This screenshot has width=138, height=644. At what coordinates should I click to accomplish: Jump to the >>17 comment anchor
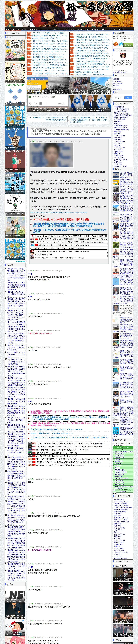pos(31,567)
